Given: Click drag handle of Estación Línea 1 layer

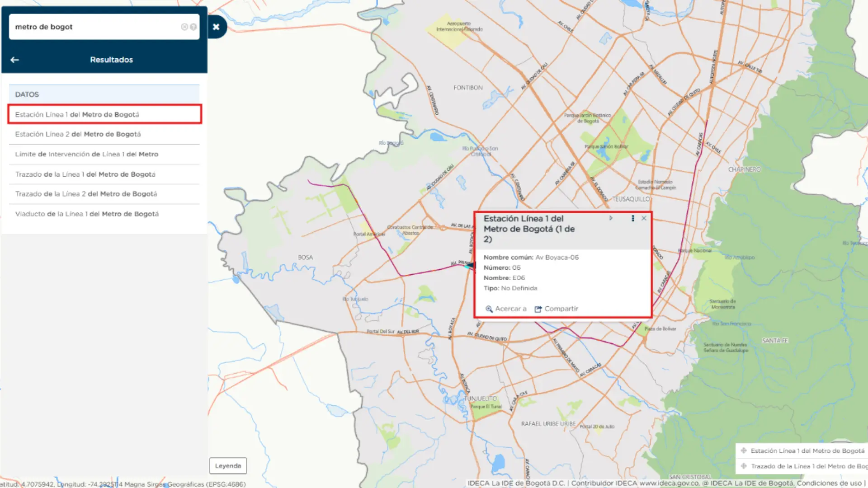Looking at the screenshot, I should [744, 450].
